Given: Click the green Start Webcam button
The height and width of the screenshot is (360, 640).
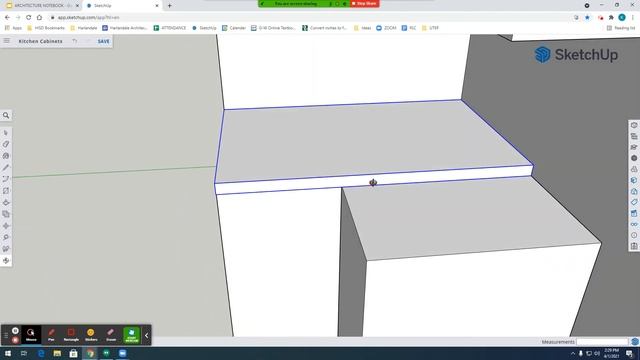Looking at the screenshot, I should [131, 335].
